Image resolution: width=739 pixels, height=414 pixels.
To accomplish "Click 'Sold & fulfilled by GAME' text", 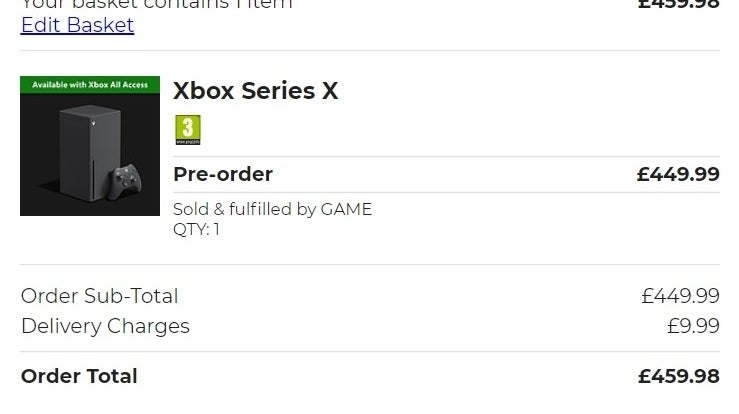I will [272, 209].
